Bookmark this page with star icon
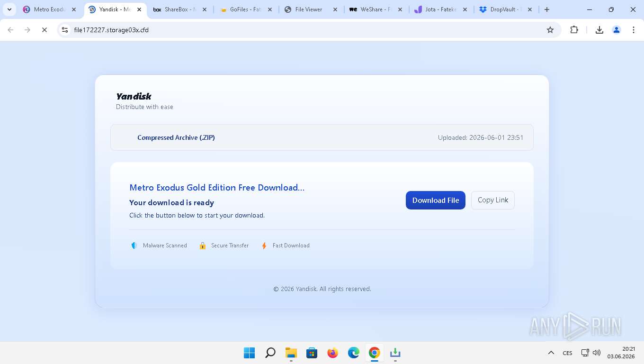The height and width of the screenshot is (364, 644). click(550, 30)
